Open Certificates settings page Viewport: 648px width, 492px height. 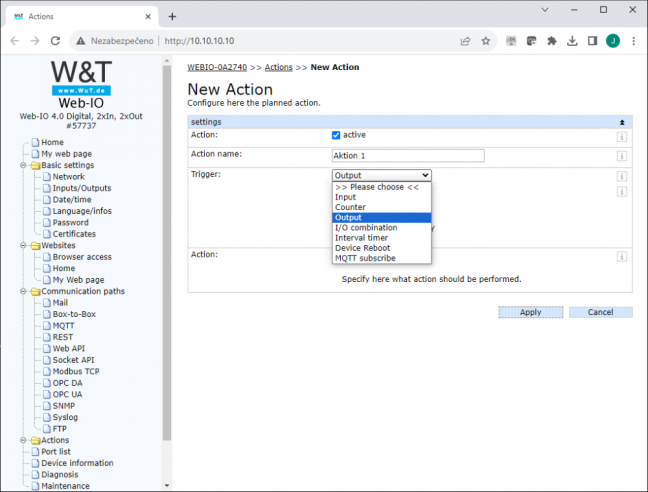[74, 234]
